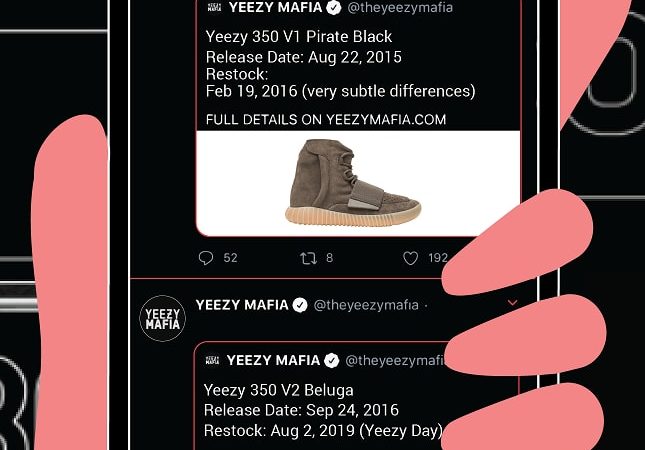Click FULL DETAILS ON YEEZYMAFIA.COM text
The height and width of the screenshot is (450, 645).
[x=326, y=120]
